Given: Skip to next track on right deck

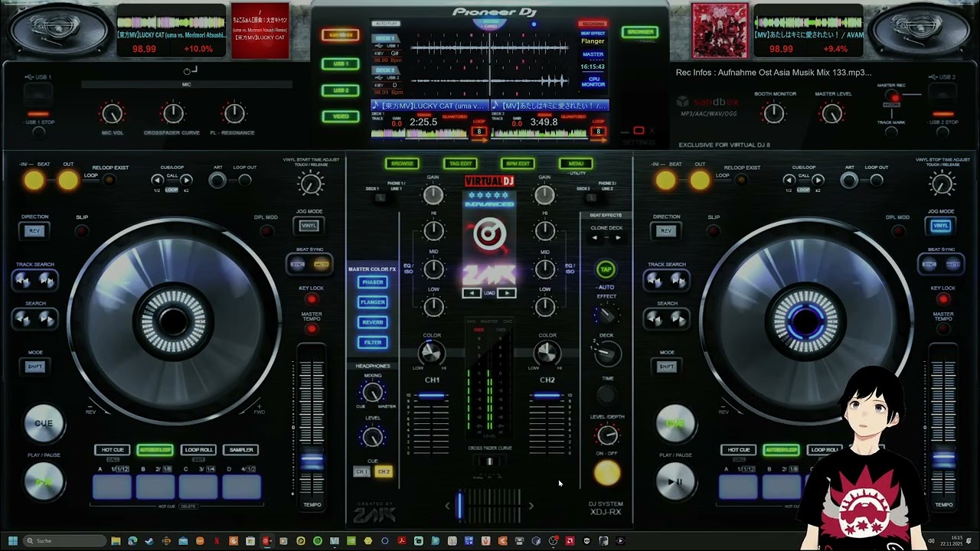Looking at the screenshot, I should point(678,281).
